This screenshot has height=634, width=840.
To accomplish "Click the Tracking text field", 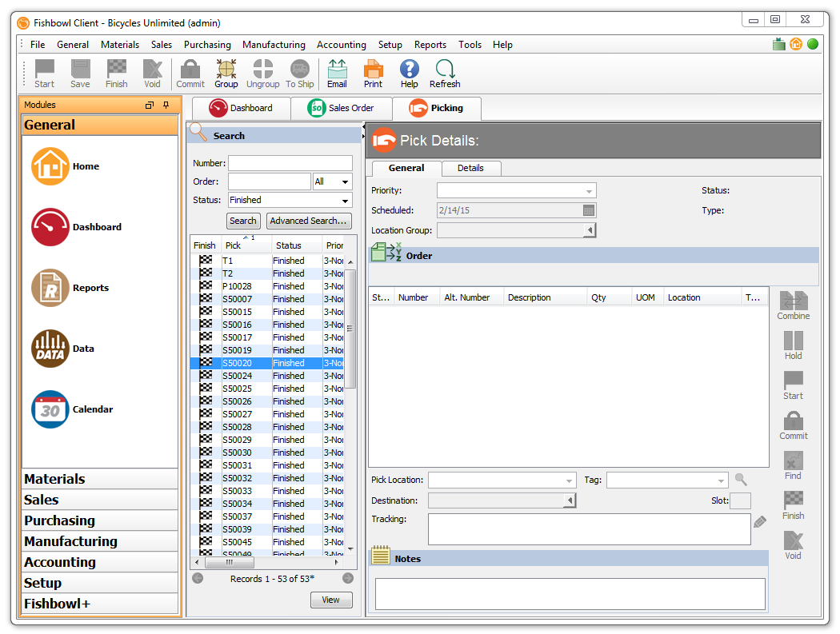I will click(590, 529).
